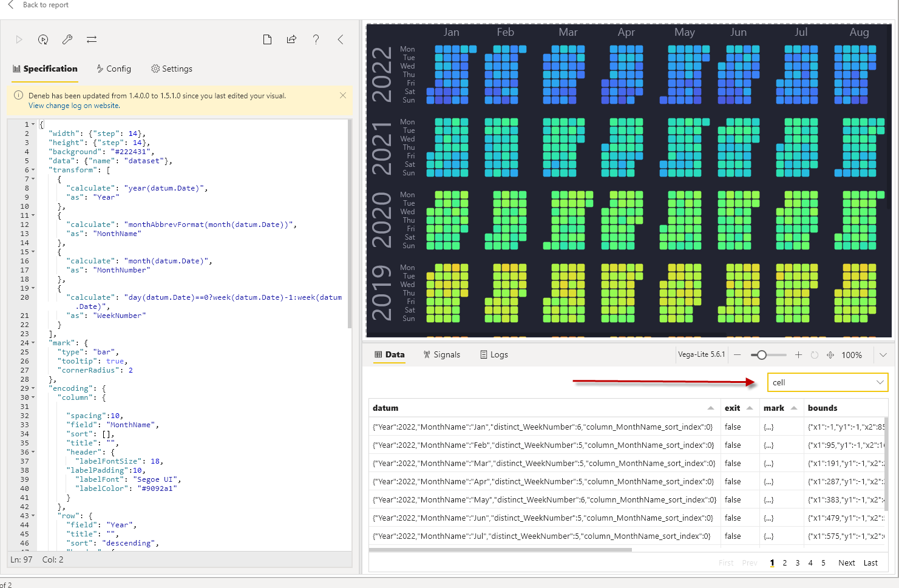Recenter the preview using the pan icon
This screenshot has height=588, width=899.
click(x=830, y=355)
